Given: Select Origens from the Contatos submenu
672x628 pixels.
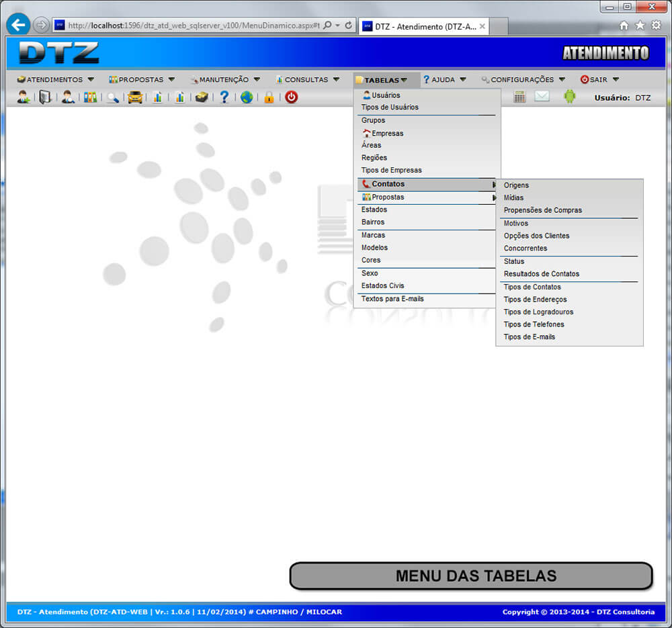Looking at the screenshot, I should (516, 185).
